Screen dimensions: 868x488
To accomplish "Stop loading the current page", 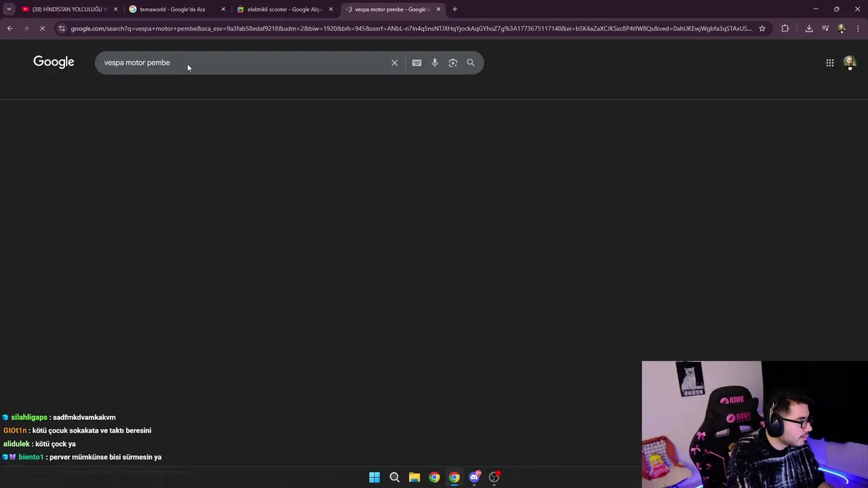I will [42, 28].
